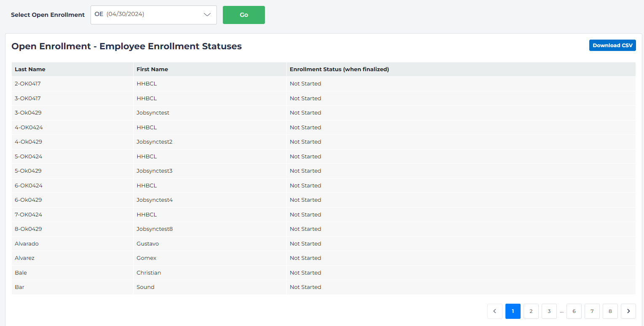Click the Download CSV button
This screenshot has height=326, width=644.
612,45
